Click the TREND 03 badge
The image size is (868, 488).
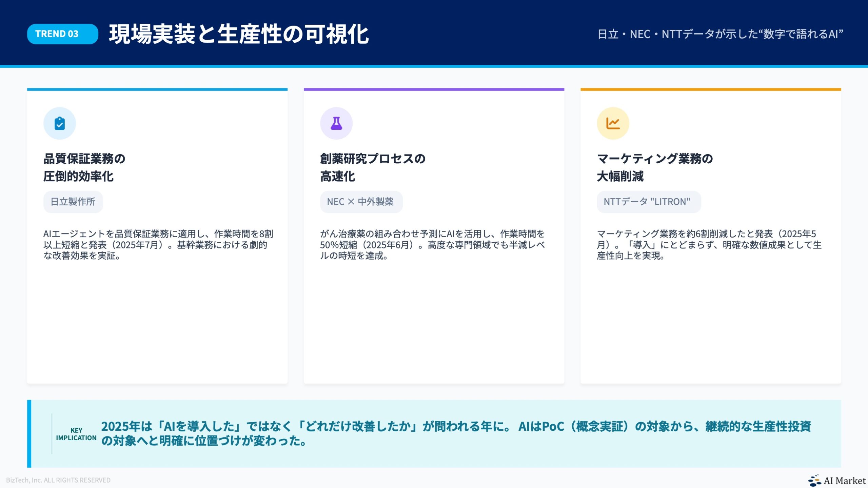(62, 34)
